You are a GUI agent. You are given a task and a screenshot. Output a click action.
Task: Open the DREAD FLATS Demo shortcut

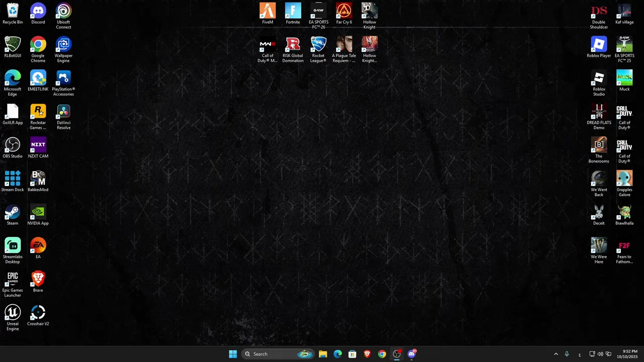click(x=599, y=117)
